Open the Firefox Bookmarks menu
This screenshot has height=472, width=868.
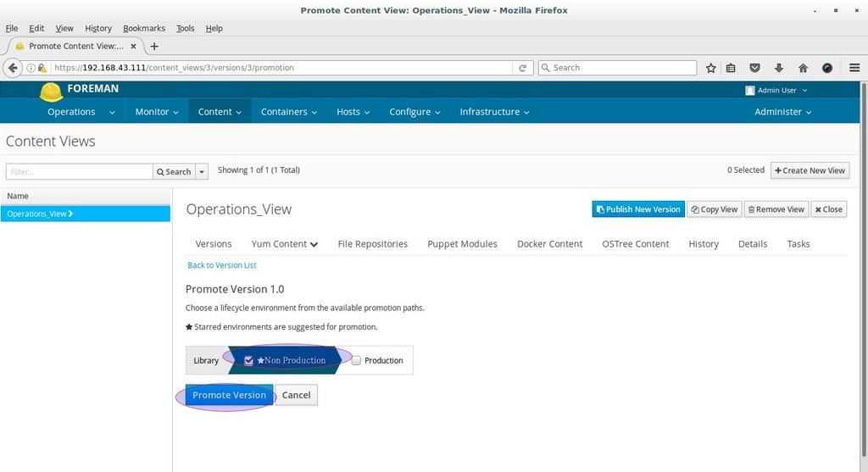(144, 28)
